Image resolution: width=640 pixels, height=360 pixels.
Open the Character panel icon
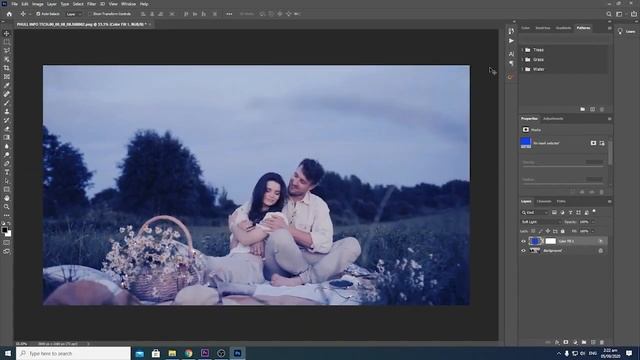point(511,54)
